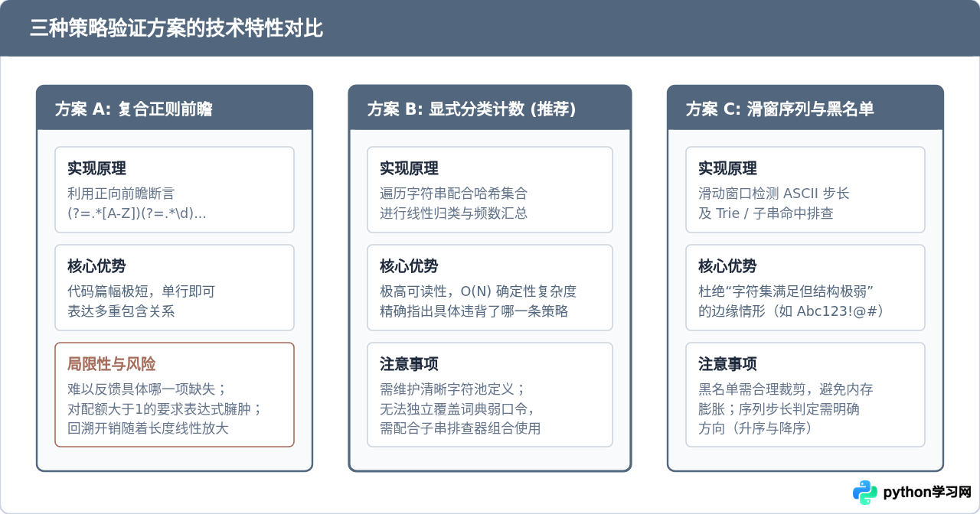Click the 需配合子串排查器组合使用 line

click(x=460, y=428)
